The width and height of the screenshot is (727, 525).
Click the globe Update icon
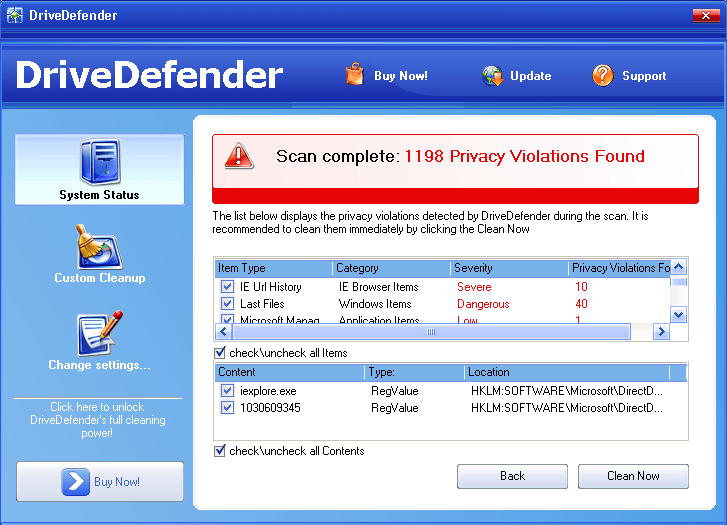492,76
